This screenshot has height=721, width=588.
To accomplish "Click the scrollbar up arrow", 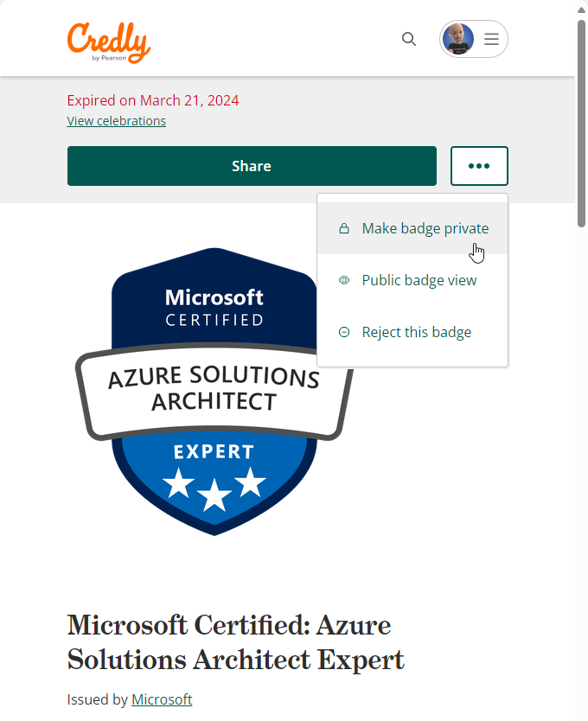I will (x=582, y=10).
